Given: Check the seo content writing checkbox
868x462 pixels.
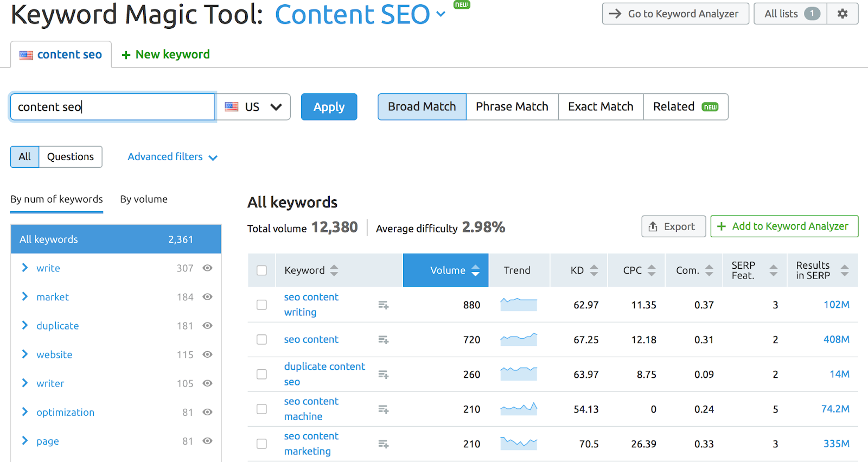Looking at the screenshot, I should point(261,305).
